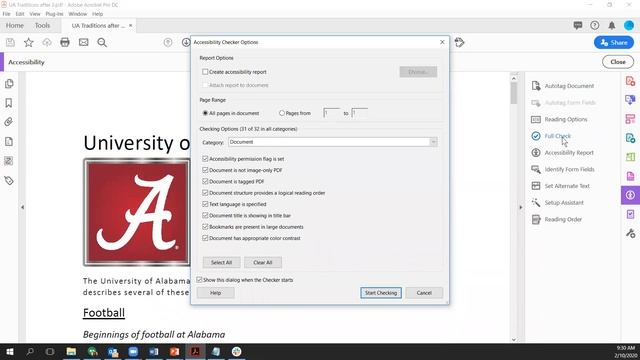The width and height of the screenshot is (640, 360).
Task: Toggle Text language is specified checkbox
Action: [x=205, y=204]
